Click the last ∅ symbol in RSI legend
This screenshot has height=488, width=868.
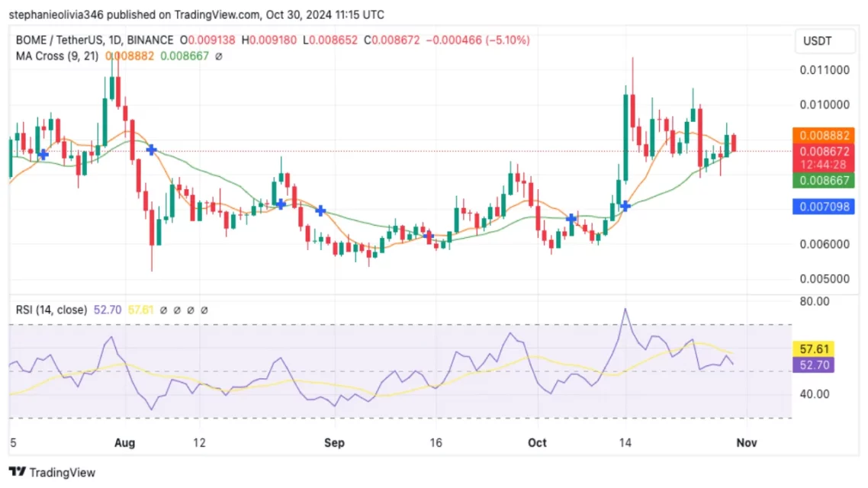click(x=204, y=310)
